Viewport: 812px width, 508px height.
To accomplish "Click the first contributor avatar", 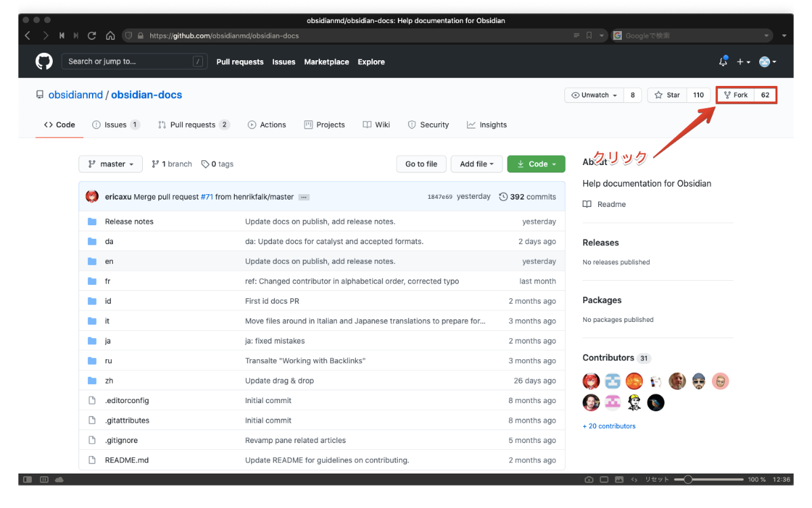I will pos(591,381).
